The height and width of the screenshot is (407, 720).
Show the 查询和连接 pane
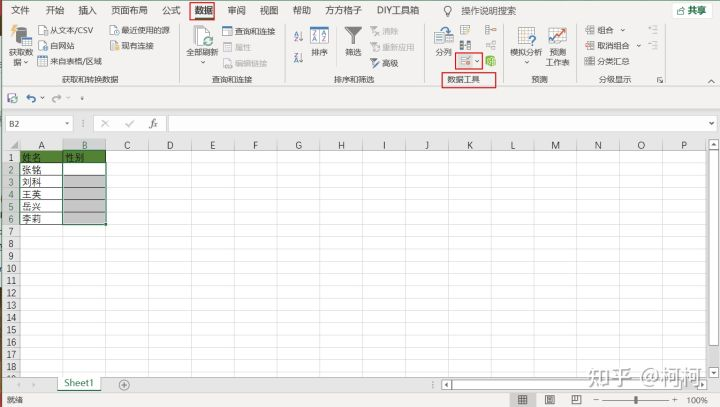(x=248, y=31)
